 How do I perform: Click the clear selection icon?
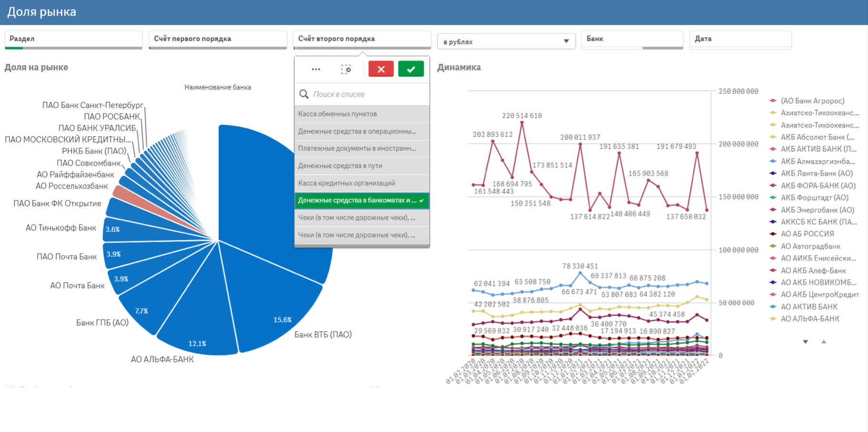point(346,69)
